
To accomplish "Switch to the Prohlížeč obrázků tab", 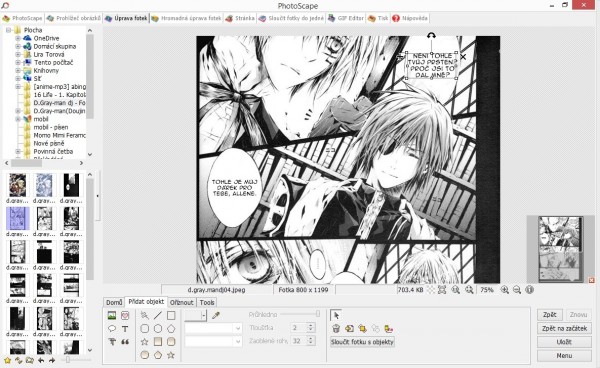I will coord(74,18).
